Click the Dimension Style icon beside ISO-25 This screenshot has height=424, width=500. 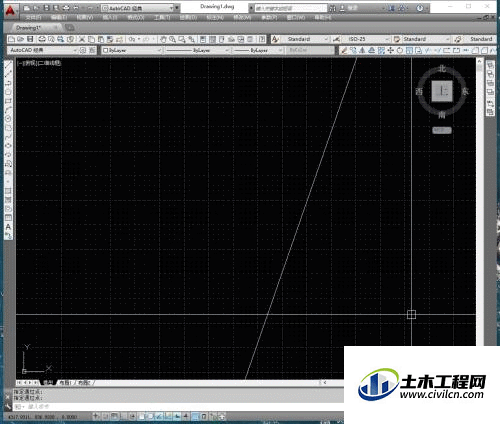[336, 39]
